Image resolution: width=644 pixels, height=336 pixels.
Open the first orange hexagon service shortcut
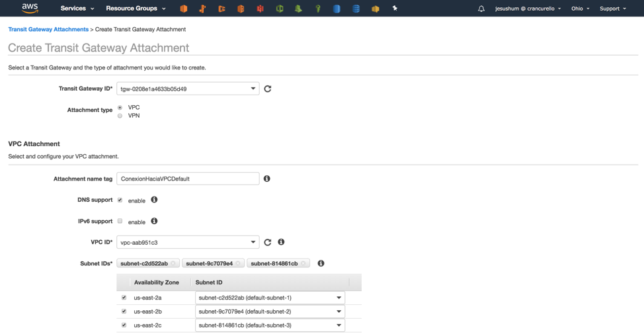184,8
